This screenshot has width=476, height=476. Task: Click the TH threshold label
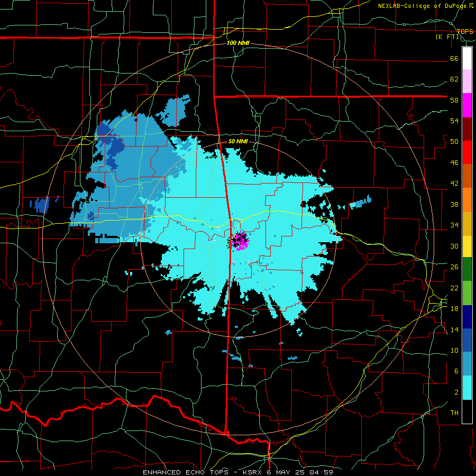pos(454,413)
